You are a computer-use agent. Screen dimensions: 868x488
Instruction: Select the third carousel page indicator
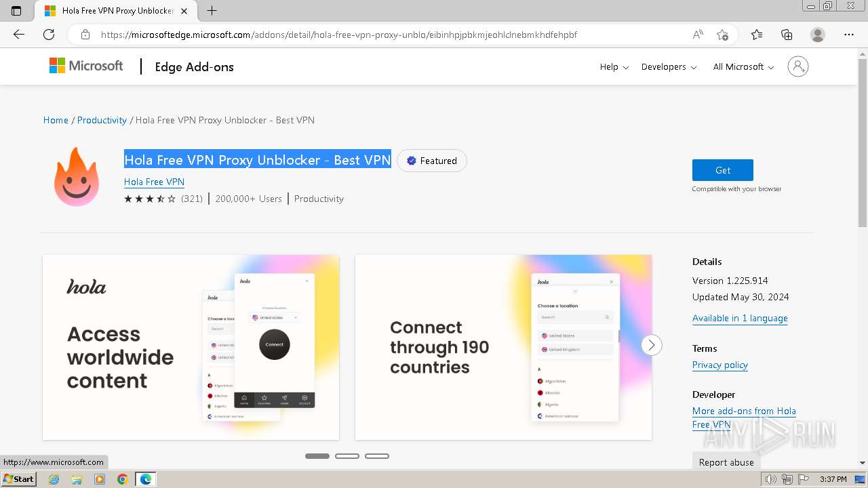tap(377, 456)
